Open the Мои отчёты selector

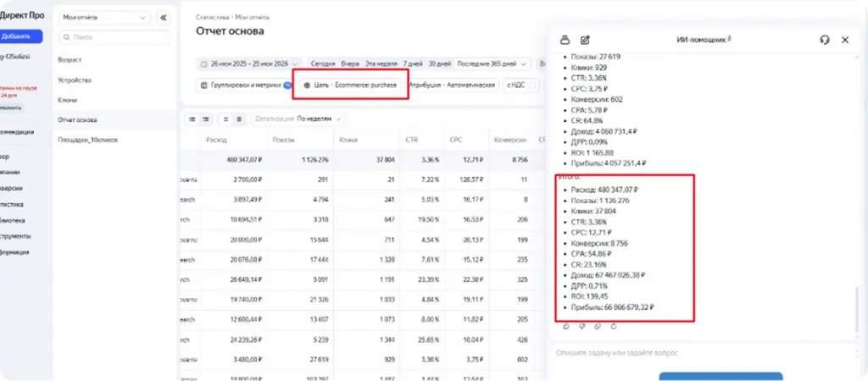(104, 18)
